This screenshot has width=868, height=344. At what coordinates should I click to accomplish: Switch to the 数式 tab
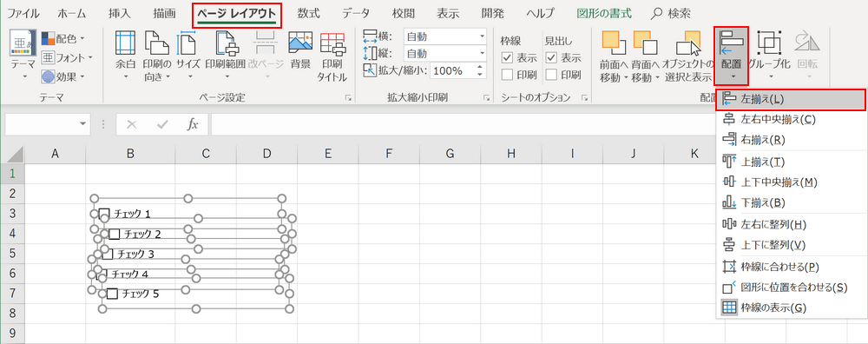pos(308,13)
